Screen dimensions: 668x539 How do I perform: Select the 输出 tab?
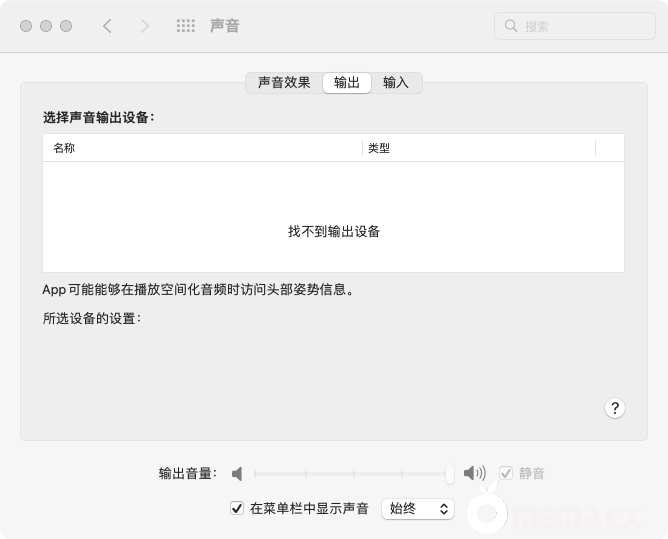click(x=347, y=83)
